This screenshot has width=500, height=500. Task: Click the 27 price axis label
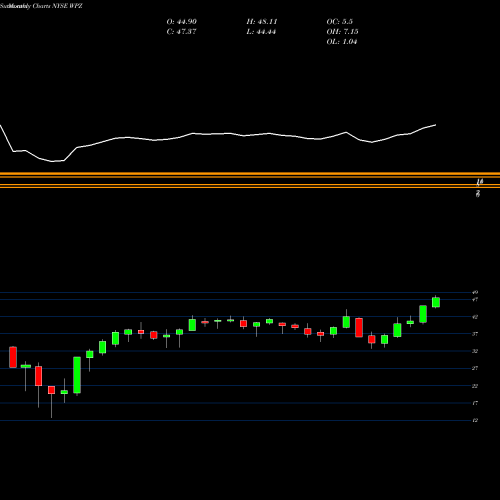475,368
